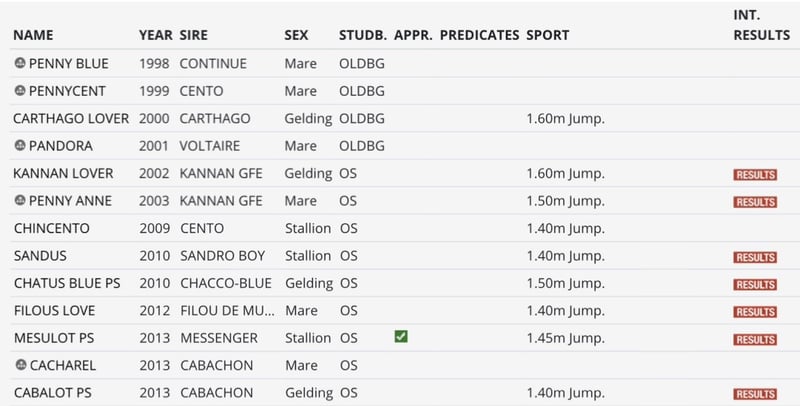Click MESULOT PS green approval checkmark
800x406 pixels.
point(401,338)
